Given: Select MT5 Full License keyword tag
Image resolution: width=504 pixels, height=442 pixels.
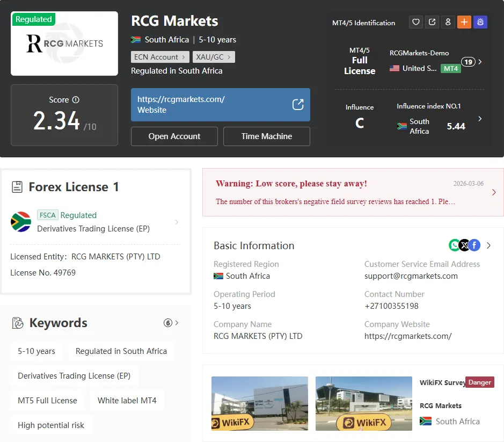Looking at the screenshot, I should click(x=47, y=401).
